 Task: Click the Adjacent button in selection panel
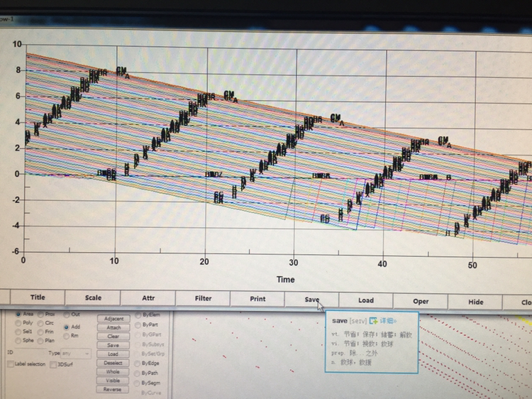(113, 319)
